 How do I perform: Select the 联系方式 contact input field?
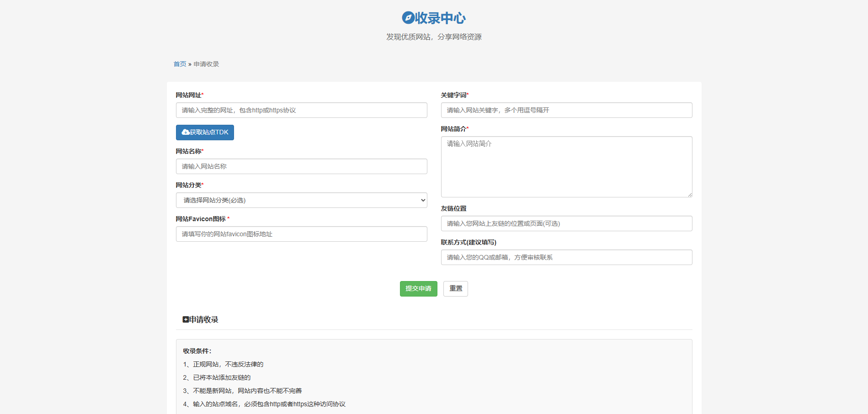click(566, 257)
